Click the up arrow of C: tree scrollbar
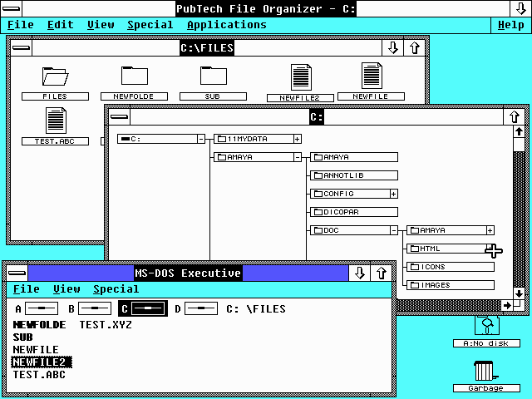Screen dimensions: 532x399 (519, 131)
